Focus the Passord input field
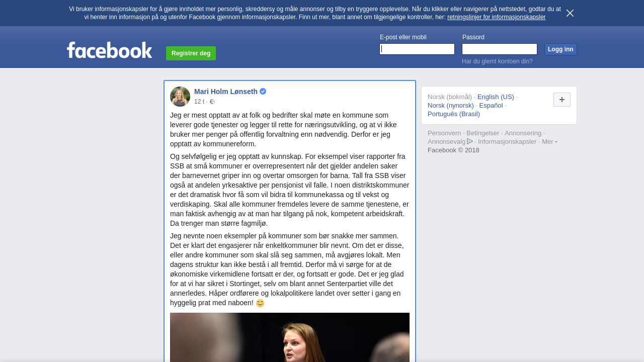Viewport: 644px width, 362px height. point(500,49)
